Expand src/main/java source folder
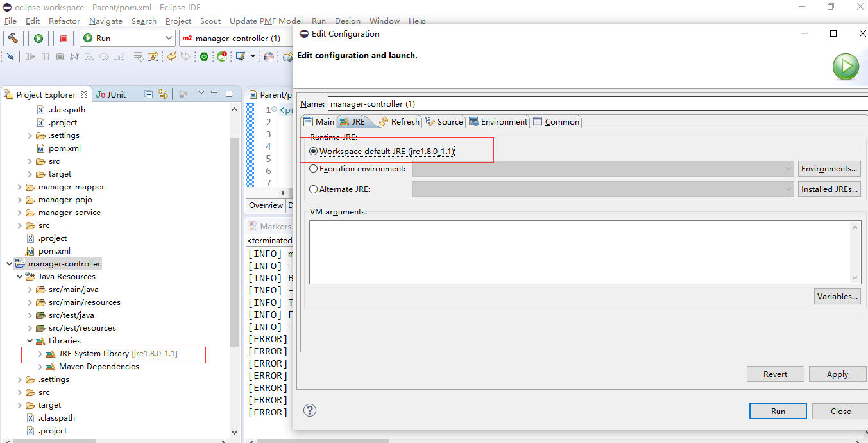This screenshot has width=868, height=443. click(x=30, y=290)
